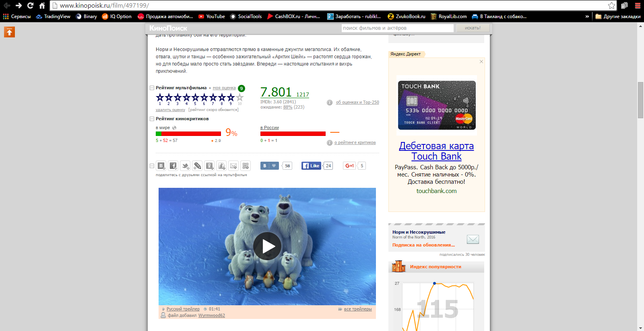Open 'об оценках и Top-250' link

pos(357,103)
